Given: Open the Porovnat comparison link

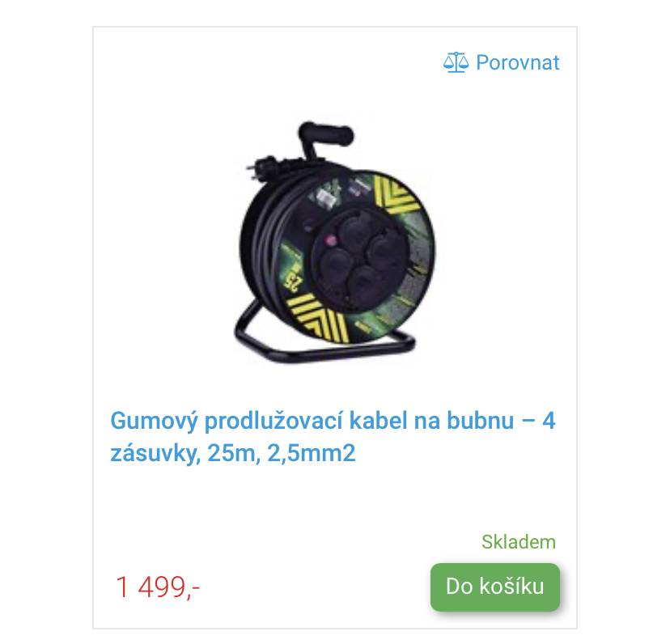Looking at the screenshot, I should [501, 62].
